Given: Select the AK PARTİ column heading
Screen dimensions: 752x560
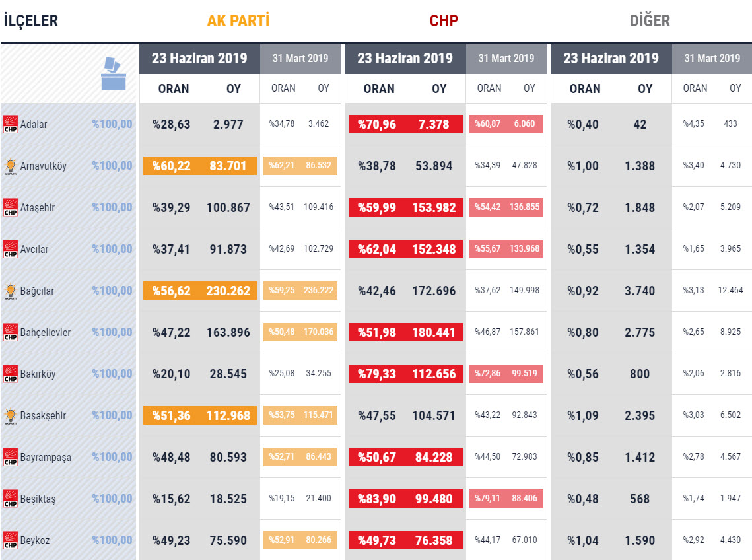Looking at the screenshot, I should [x=238, y=20].
